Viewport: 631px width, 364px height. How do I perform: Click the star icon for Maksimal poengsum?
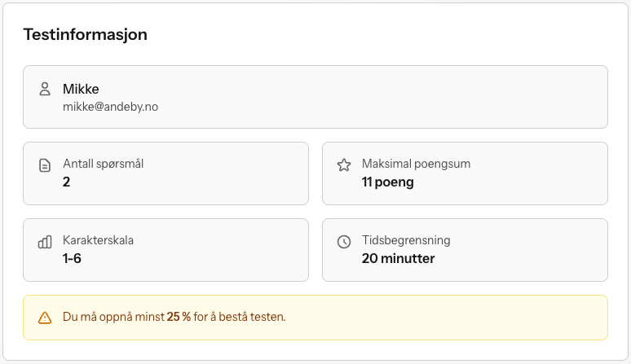[344, 165]
